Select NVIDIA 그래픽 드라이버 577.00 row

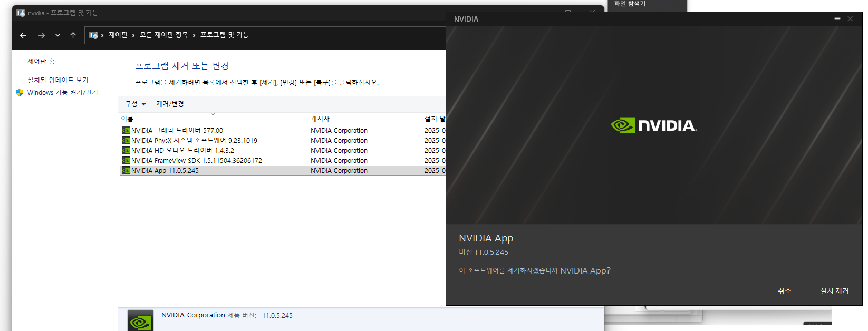tap(282, 130)
